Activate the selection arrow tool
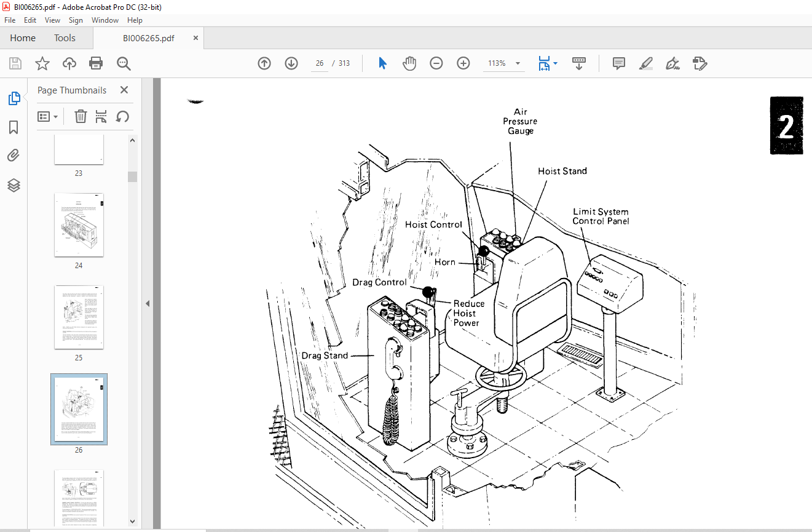The width and height of the screenshot is (812, 532). coord(382,63)
